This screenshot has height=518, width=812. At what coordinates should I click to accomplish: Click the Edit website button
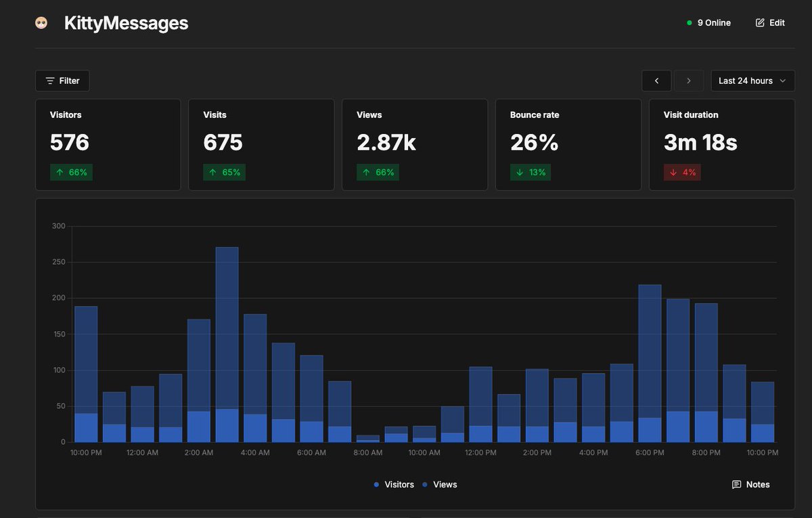[x=770, y=23]
